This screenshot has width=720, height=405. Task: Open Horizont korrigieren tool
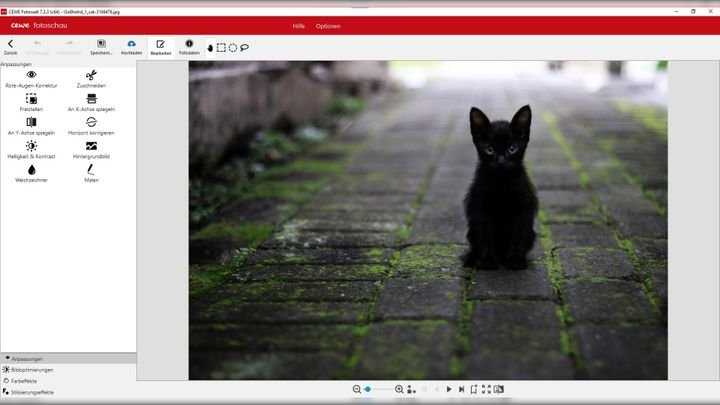pos(91,126)
